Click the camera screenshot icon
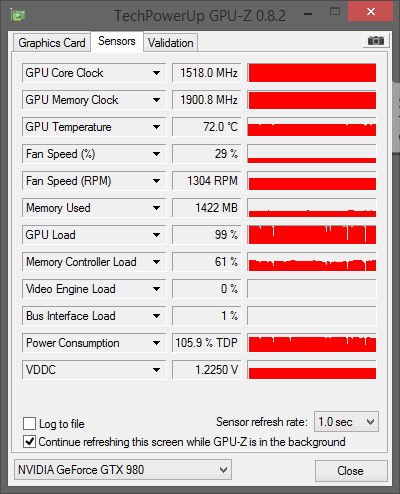 click(x=375, y=41)
